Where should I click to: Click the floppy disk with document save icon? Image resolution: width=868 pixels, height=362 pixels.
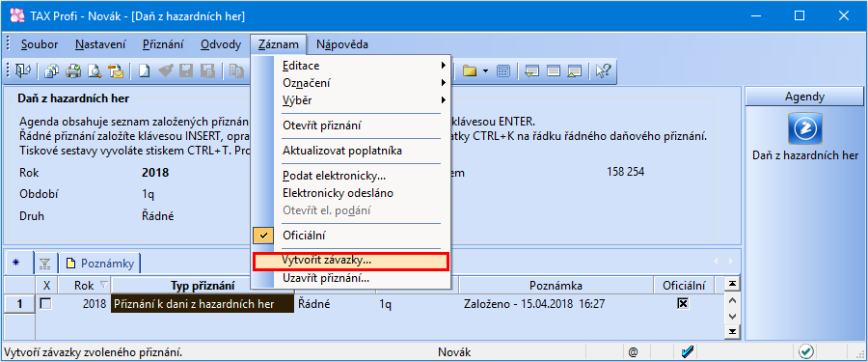[x=207, y=71]
